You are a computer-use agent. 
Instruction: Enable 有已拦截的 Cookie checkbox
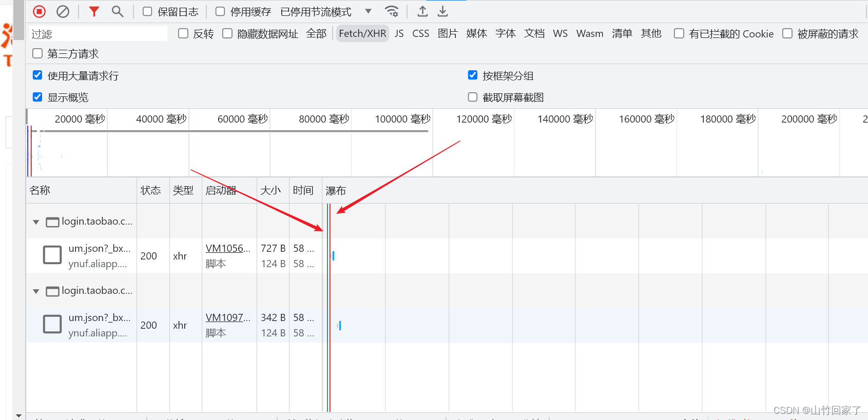click(x=679, y=33)
